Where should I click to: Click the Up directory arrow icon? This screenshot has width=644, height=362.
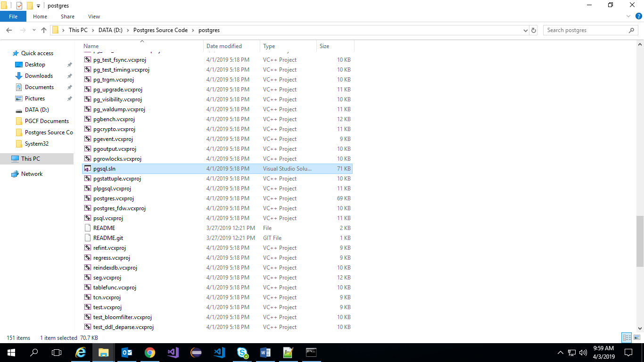44,30
